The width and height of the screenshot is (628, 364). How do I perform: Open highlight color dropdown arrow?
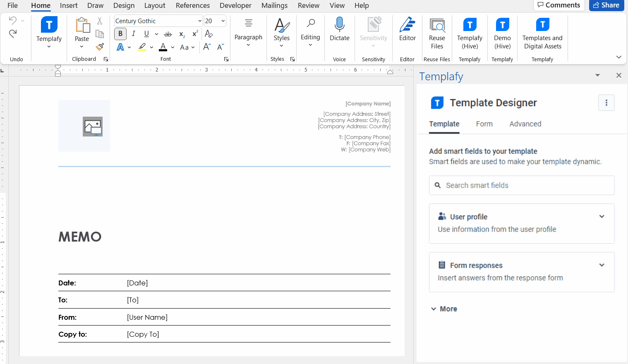151,48
